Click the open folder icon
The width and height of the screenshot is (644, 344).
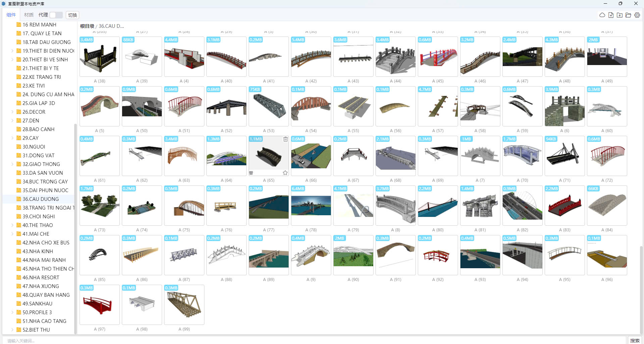coord(628,15)
